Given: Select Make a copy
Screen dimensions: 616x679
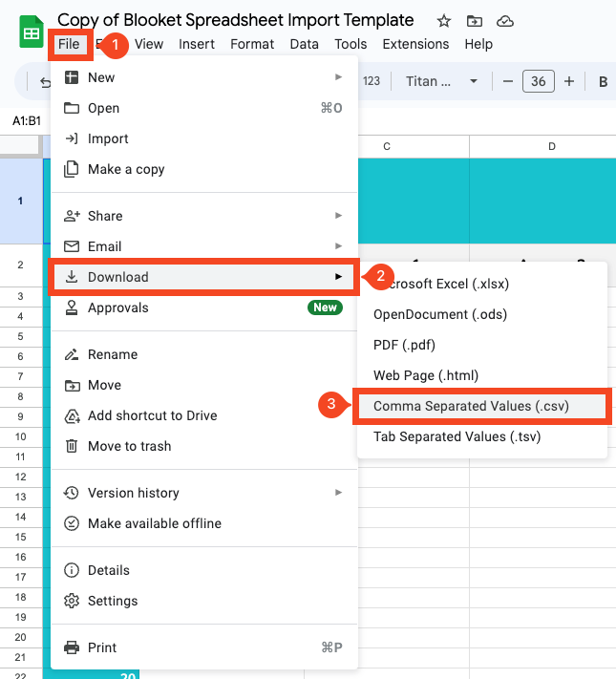Looking at the screenshot, I should point(204,169).
